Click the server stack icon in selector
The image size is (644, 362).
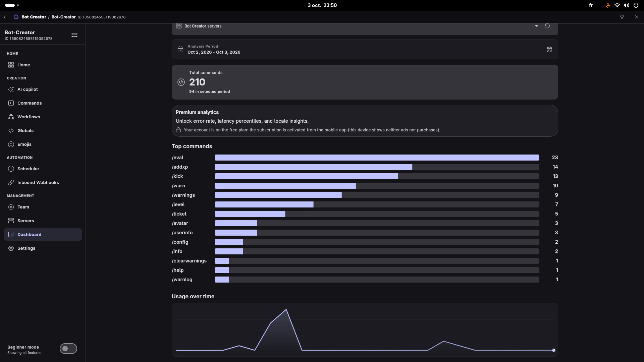(179, 26)
